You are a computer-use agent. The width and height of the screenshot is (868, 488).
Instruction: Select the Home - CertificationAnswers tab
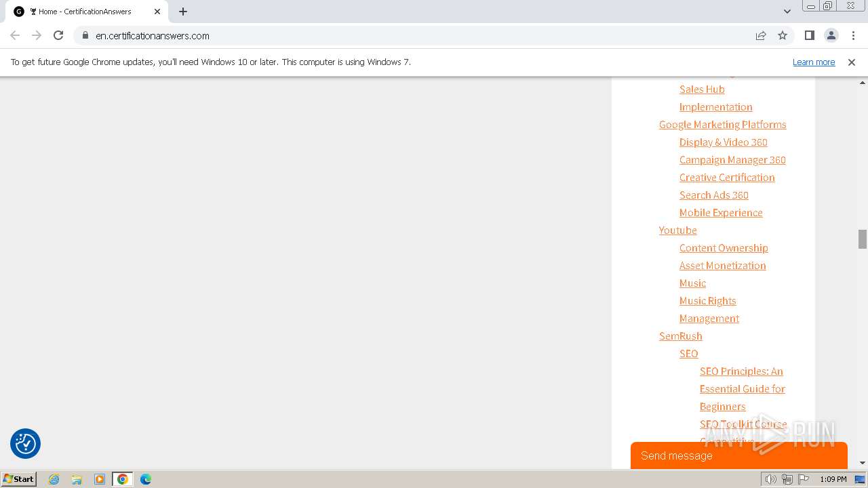[87, 12]
